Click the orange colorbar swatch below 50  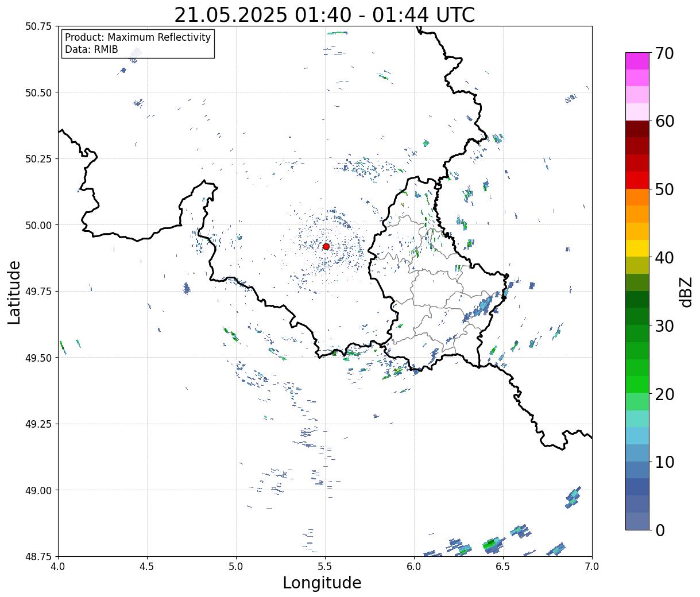(637, 197)
